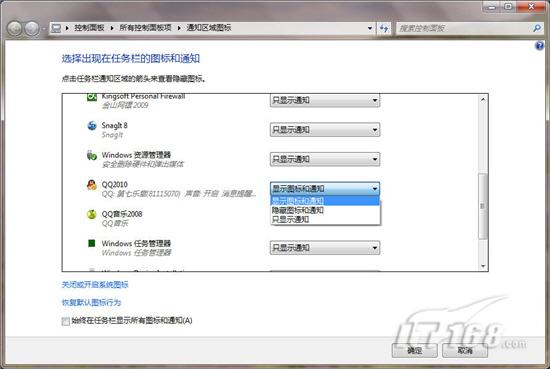Expand the Windows 任务管理器 behavior dropdown
This screenshot has height=369, width=550.
[x=325, y=248]
